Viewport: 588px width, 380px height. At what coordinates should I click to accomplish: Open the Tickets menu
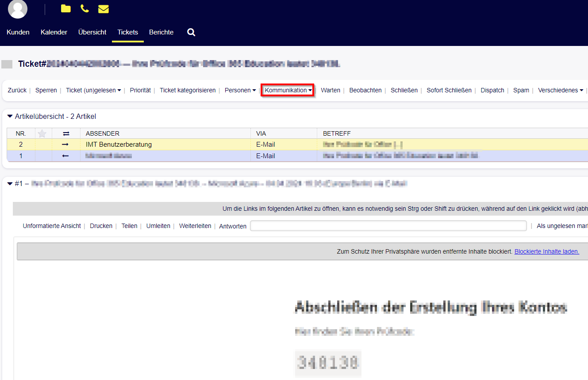(128, 32)
